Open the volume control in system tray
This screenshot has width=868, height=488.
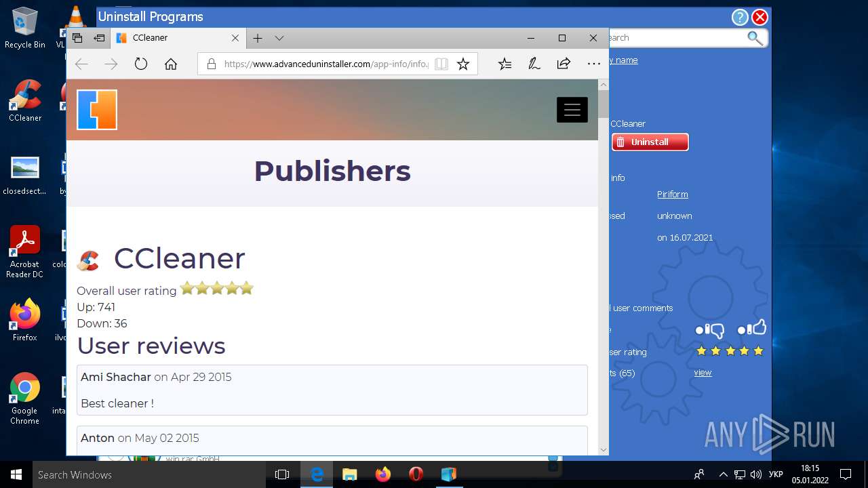point(756,474)
